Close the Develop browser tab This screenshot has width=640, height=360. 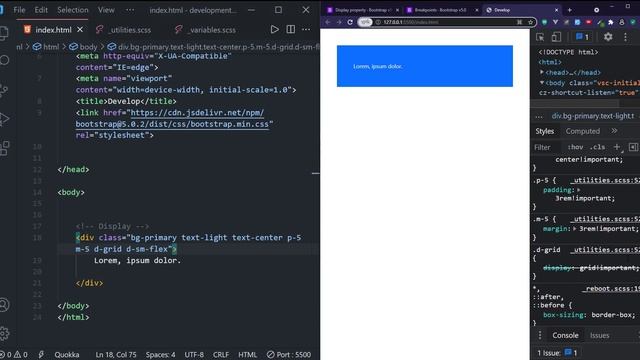click(556, 10)
